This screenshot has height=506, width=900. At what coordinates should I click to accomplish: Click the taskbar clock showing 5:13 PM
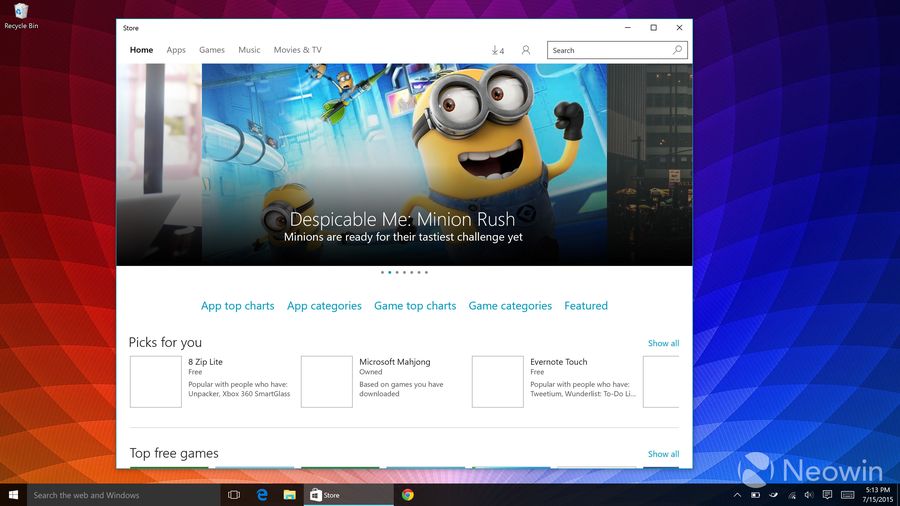(878, 495)
